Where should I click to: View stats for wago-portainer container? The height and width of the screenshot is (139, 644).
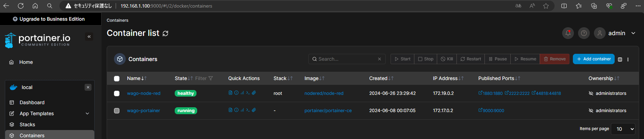242,110
